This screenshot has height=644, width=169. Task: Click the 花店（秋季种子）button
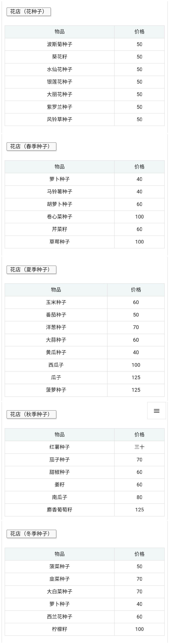pyautogui.click(x=31, y=414)
